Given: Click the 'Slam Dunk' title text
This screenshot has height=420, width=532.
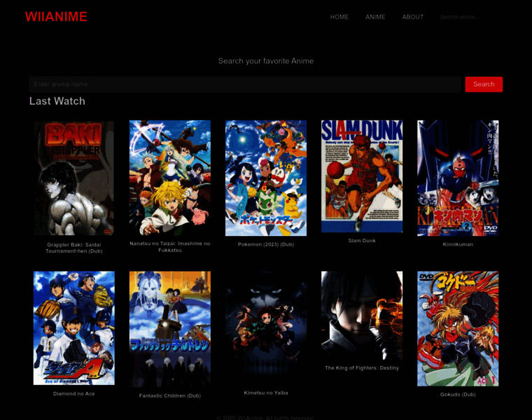Looking at the screenshot, I should click(362, 241).
